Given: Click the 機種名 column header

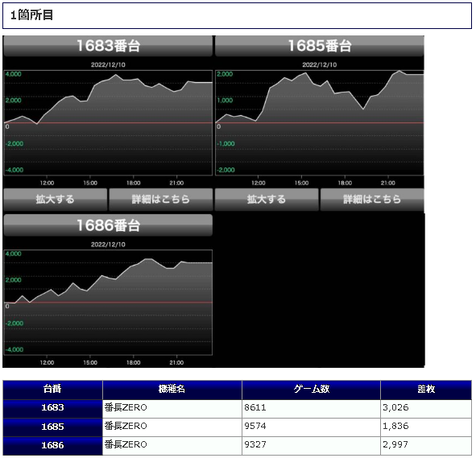Looking at the screenshot, I should 172,390.
